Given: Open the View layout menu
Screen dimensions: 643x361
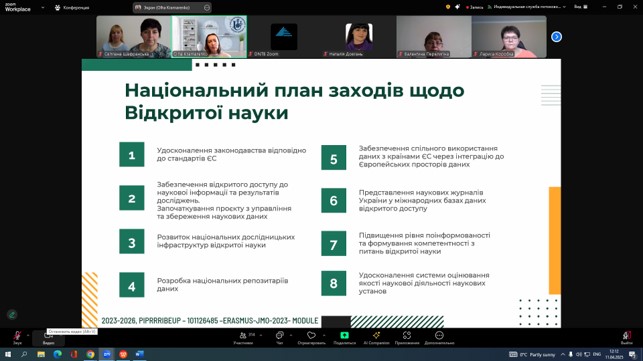Looking at the screenshot, I should click(581, 7).
